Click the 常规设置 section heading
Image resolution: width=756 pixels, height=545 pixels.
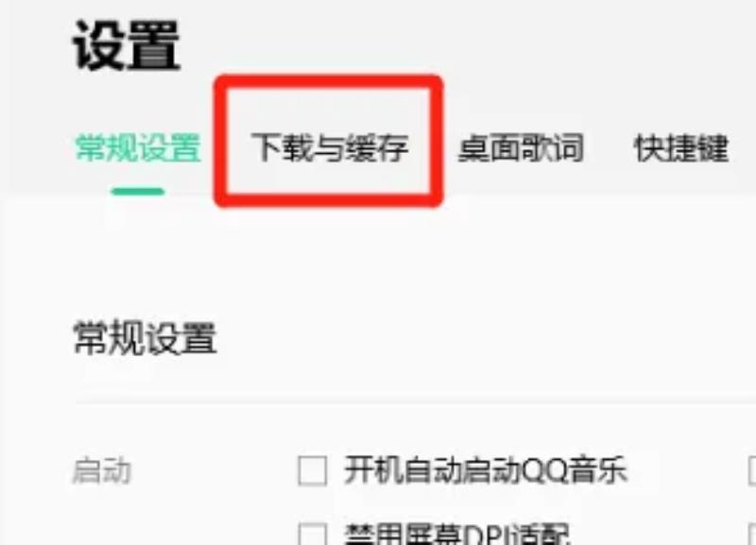tap(145, 338)
